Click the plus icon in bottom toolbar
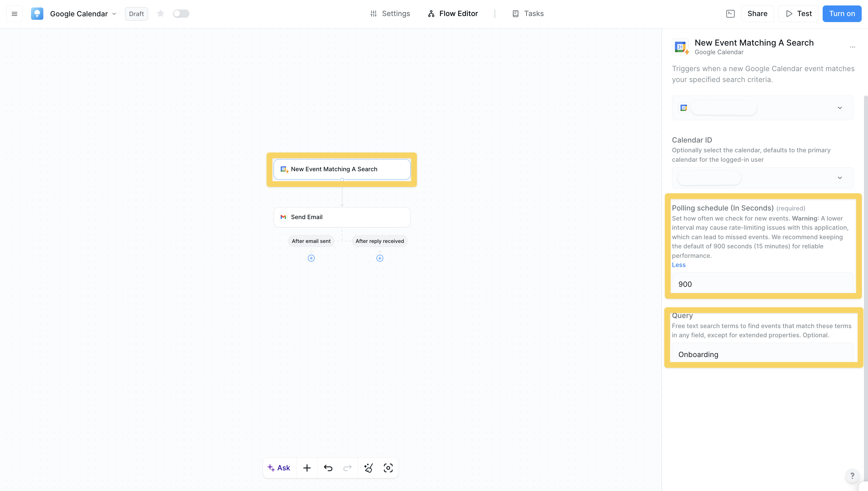The height and width of the screenshot is (491, 868). [307, 468]
